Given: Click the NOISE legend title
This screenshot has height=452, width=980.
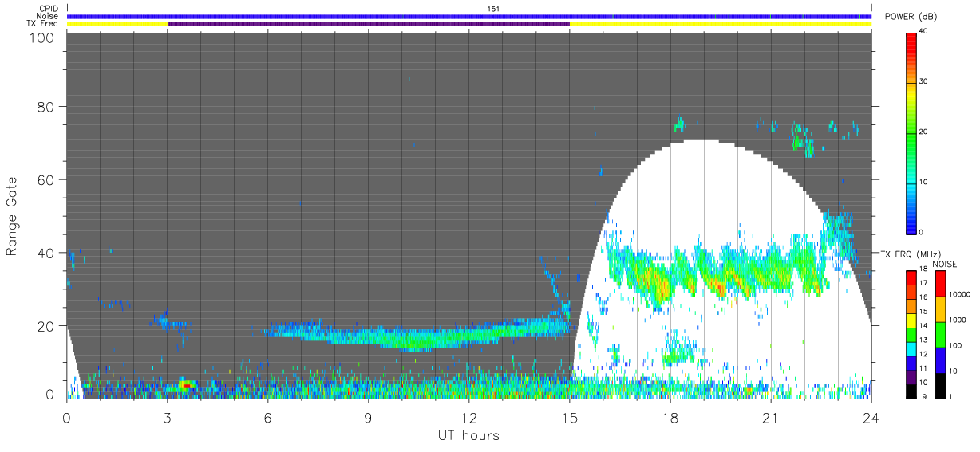Looking at the screenshot, I should click(945, 264).
